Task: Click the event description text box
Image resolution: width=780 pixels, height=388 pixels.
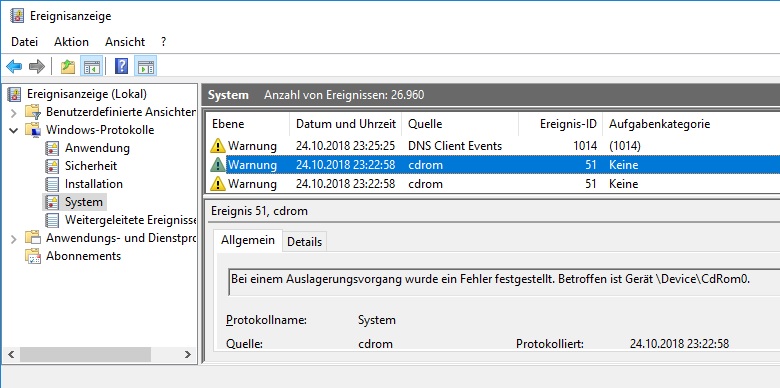Action: [x=503, y=282]
